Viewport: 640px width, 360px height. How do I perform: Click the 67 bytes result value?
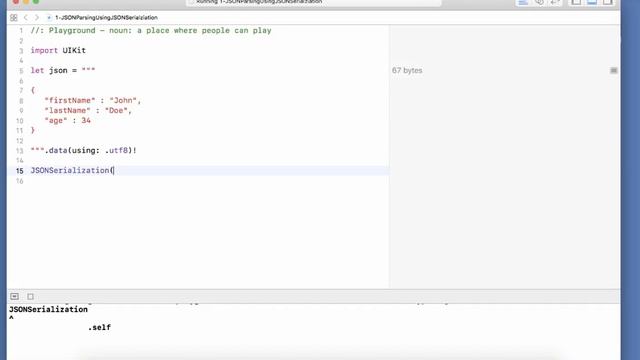tap(407, 70)
